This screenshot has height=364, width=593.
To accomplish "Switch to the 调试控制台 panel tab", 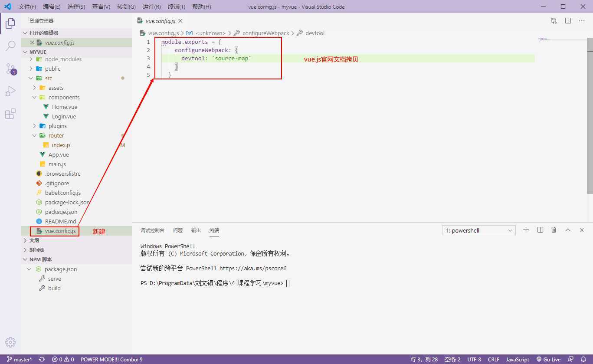I will click(152, 230).
